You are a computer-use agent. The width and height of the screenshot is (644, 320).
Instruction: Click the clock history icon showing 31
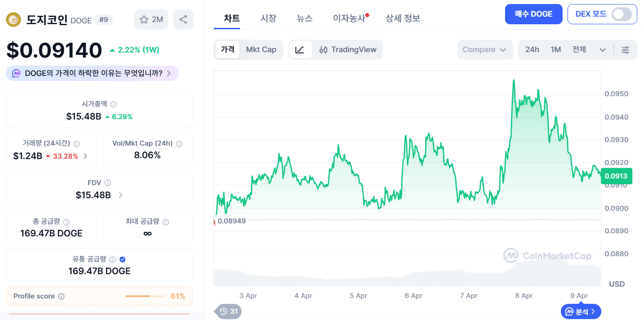click(228, 311)
